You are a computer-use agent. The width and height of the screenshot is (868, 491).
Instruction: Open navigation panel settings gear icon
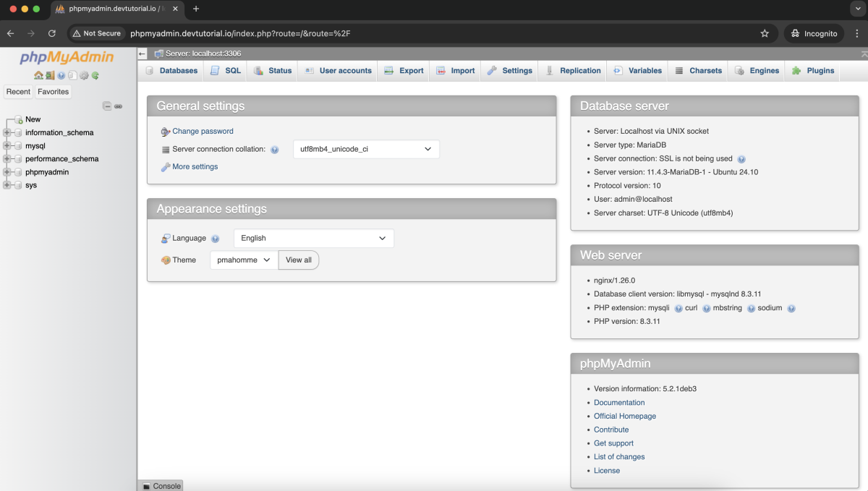84,75
